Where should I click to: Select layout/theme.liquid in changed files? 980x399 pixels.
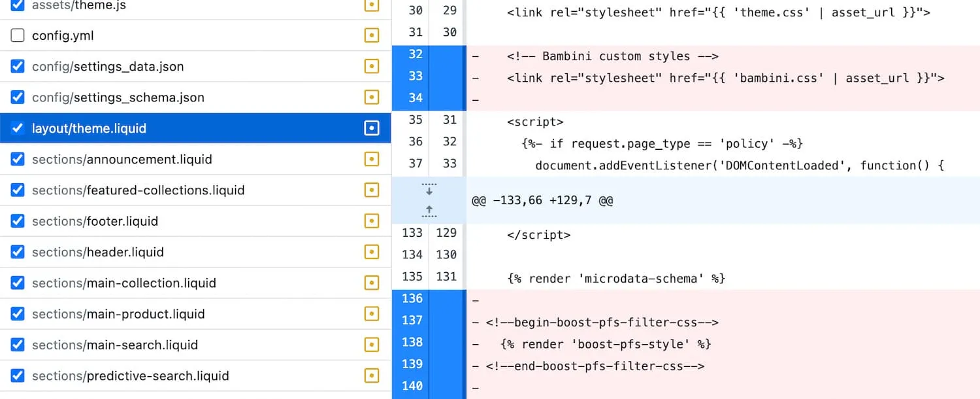[195, 128]
